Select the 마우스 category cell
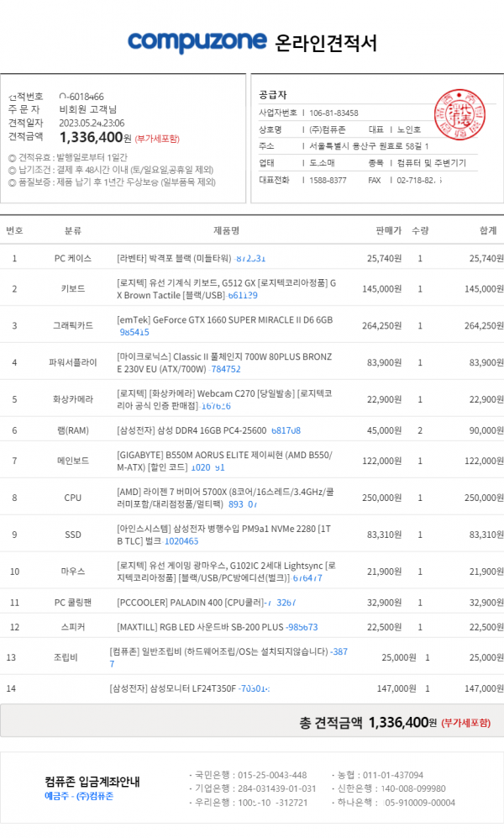504x838 pixels. (x=72, y=572)
